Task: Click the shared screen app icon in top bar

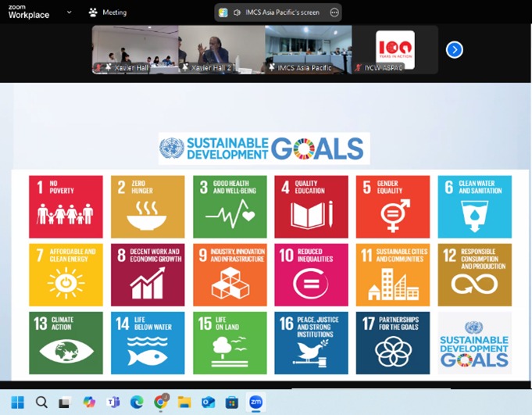Action: pyautogui.click(x=223, y=13)
